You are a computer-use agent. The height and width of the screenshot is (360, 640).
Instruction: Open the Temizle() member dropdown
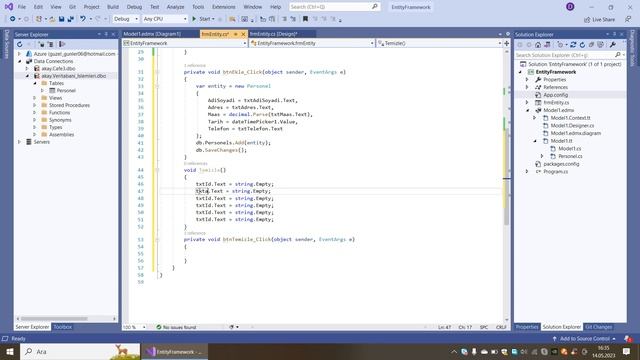point(439,43)
